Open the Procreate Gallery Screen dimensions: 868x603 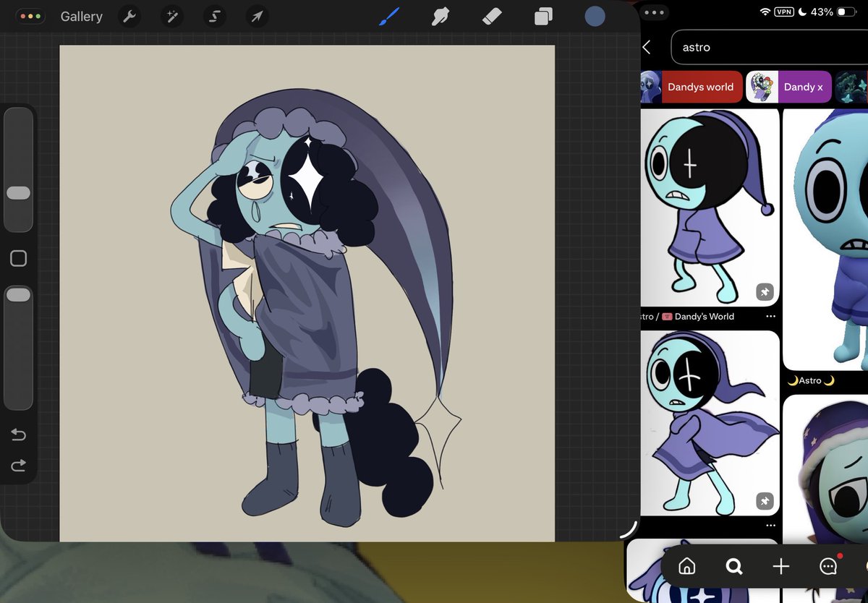tap(81, 16)
